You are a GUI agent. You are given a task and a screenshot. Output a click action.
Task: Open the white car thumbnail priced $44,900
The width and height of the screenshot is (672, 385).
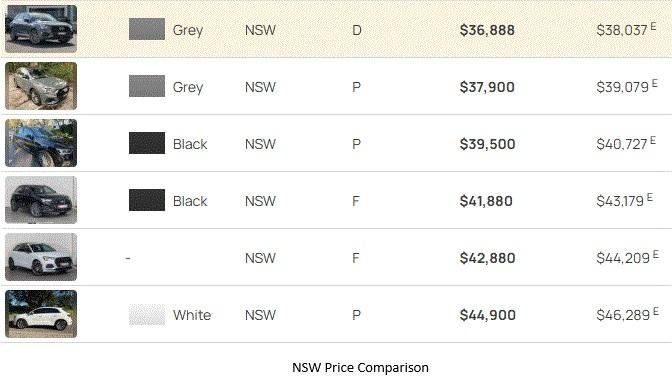[41, 314]
